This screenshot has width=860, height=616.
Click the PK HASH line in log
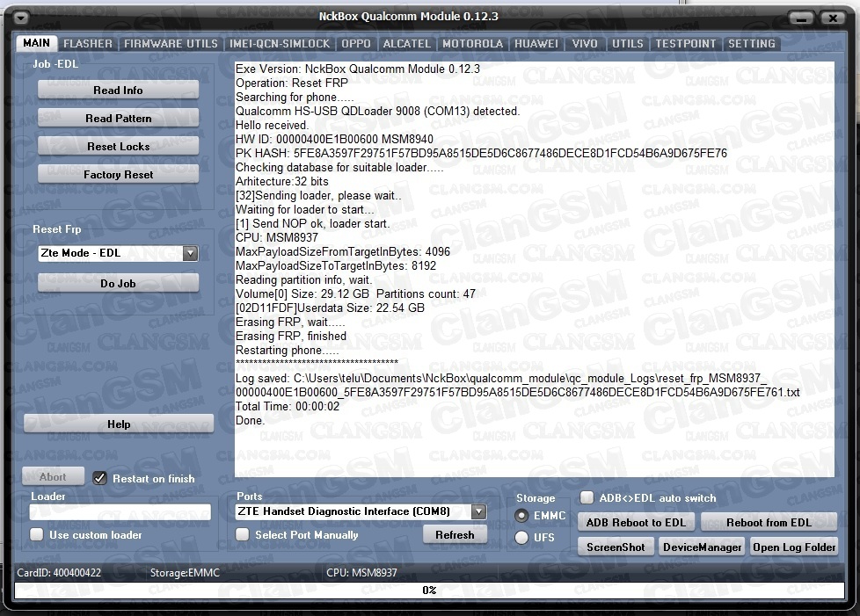(481, 153)
